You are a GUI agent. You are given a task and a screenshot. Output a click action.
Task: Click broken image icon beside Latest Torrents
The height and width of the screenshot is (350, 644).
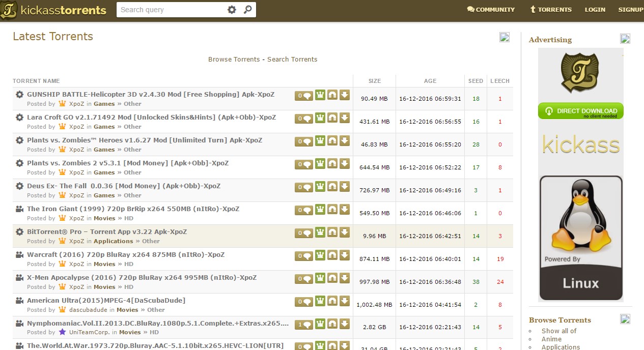[505, 37]
